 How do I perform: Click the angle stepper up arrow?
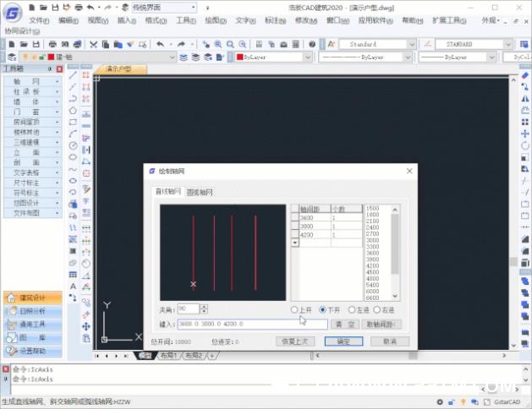pos(204,307)
